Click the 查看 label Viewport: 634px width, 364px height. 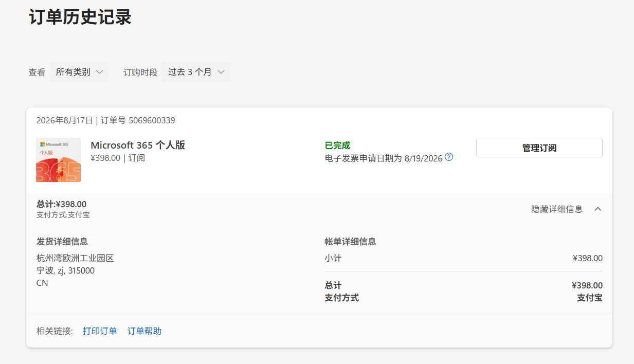(37, 72)
